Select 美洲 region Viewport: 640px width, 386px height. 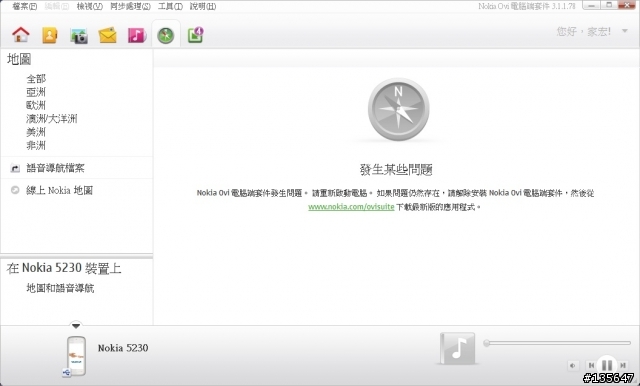tap(36, 132)
